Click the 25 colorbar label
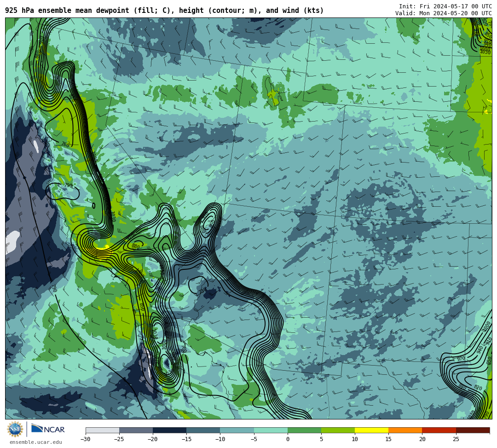The height and width of the screenshot is (448, 497). pyautogui.click(x=456, y=439)
